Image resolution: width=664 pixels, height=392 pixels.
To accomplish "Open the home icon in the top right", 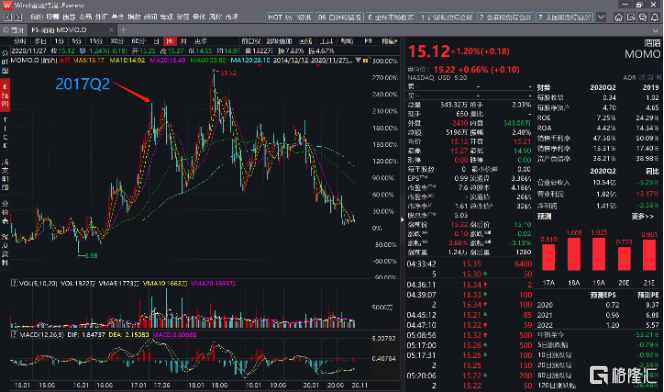I will pos(619,17).
